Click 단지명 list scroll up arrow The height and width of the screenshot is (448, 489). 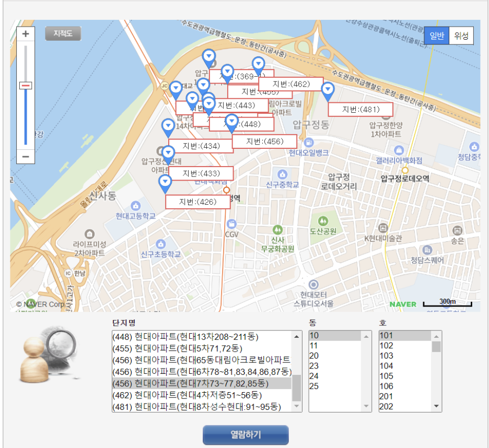tap(297, 336)
